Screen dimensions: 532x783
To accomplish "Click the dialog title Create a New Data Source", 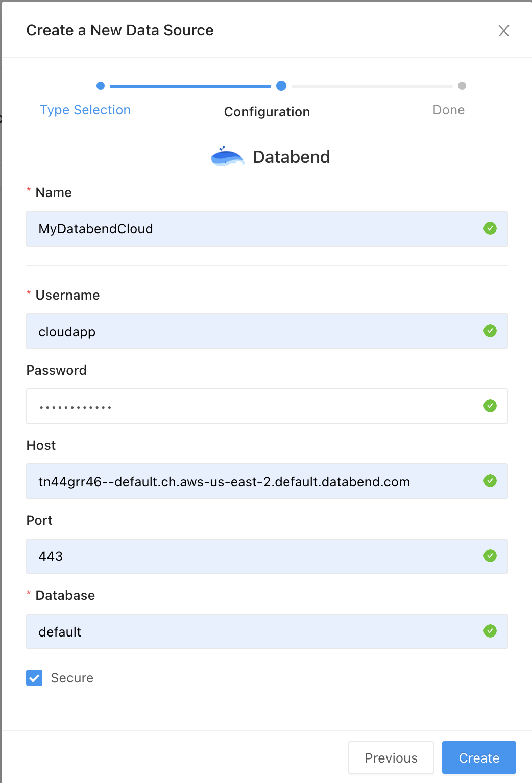I will 120,30.
